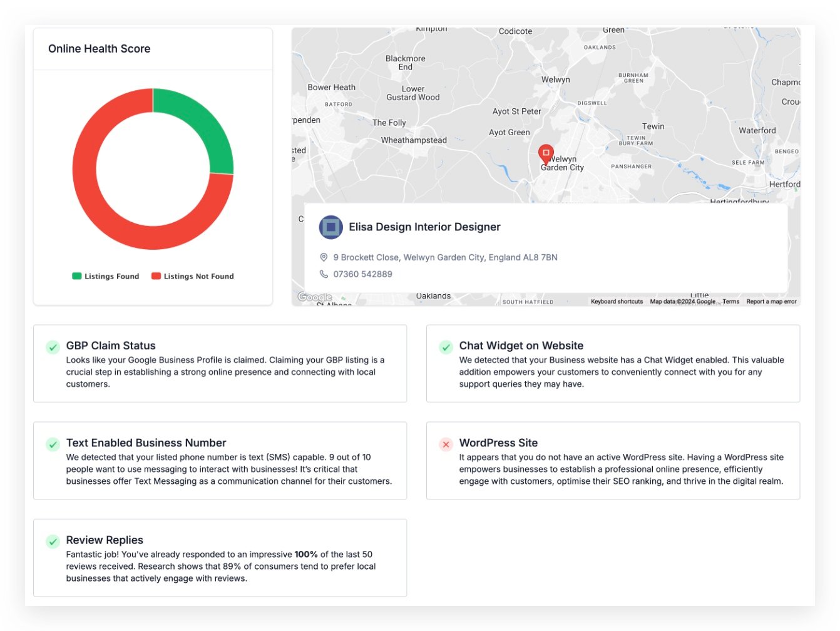The width and height of the screenshot is (840, 631).
Task: Click the phone number 07360 542889
Action: point(362,274)
